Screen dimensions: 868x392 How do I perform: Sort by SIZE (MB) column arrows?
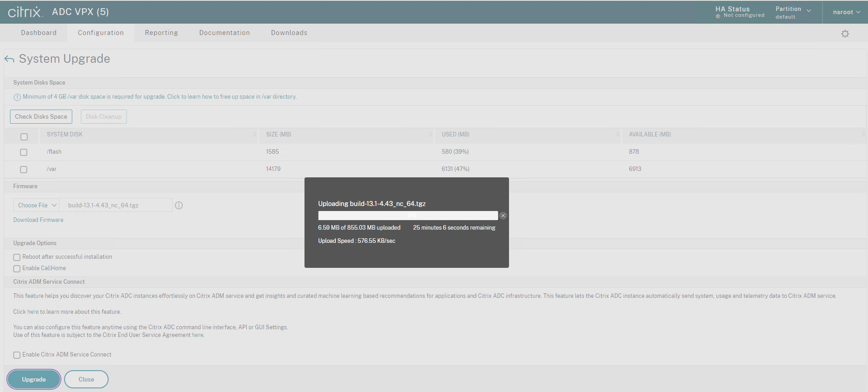pos(430,135)
